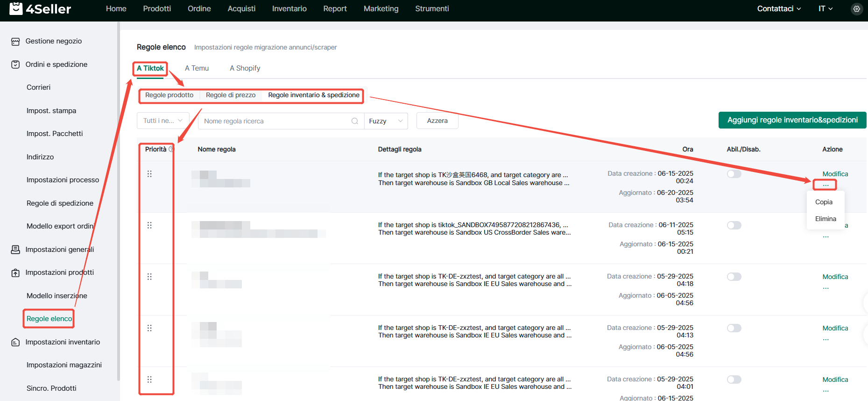This screenshot has width=868, height=401.
Task: Select the Regole di prezzo sub-tab
Action: [231, 95]
